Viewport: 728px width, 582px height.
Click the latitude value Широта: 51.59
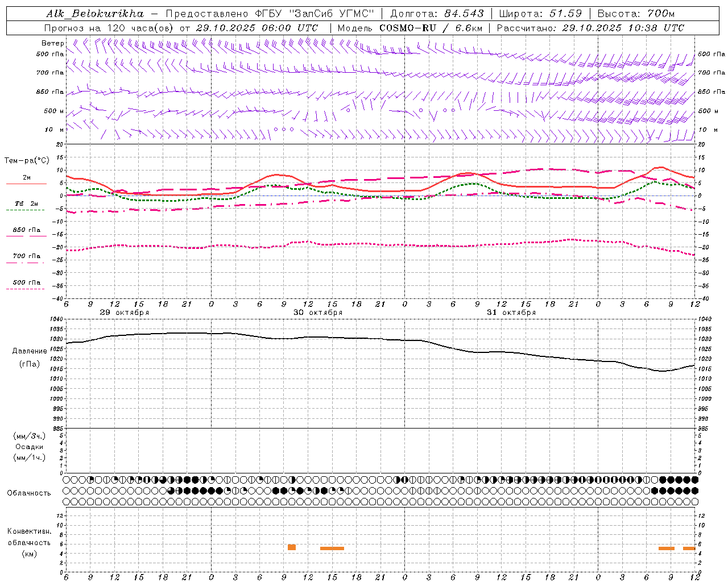[x=540, y=14]
